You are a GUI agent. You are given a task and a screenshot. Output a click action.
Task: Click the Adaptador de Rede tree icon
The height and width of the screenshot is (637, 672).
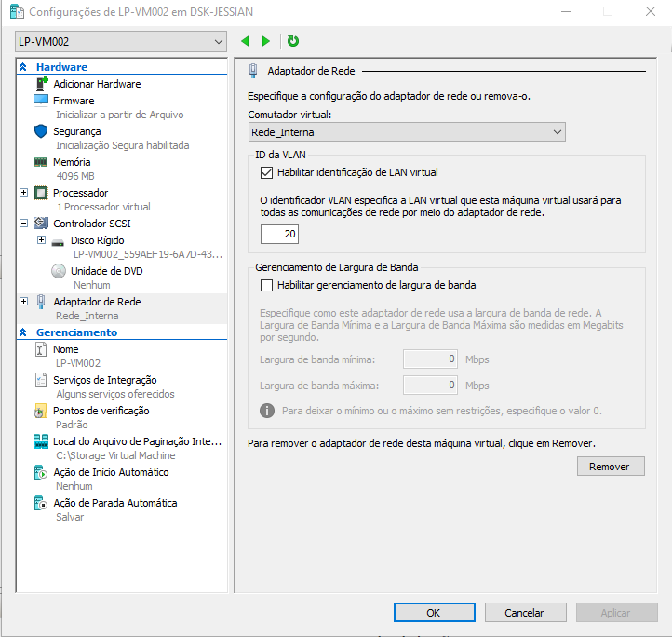[41, 302]
